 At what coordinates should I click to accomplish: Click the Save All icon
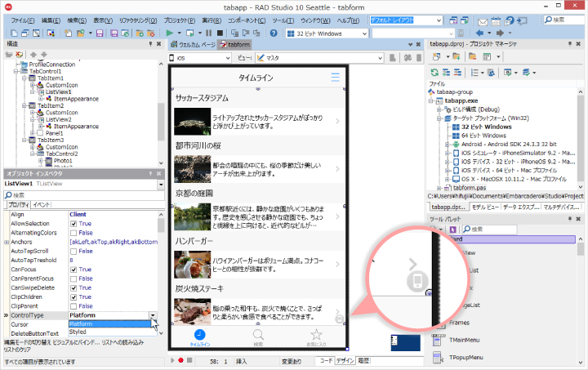114,33
